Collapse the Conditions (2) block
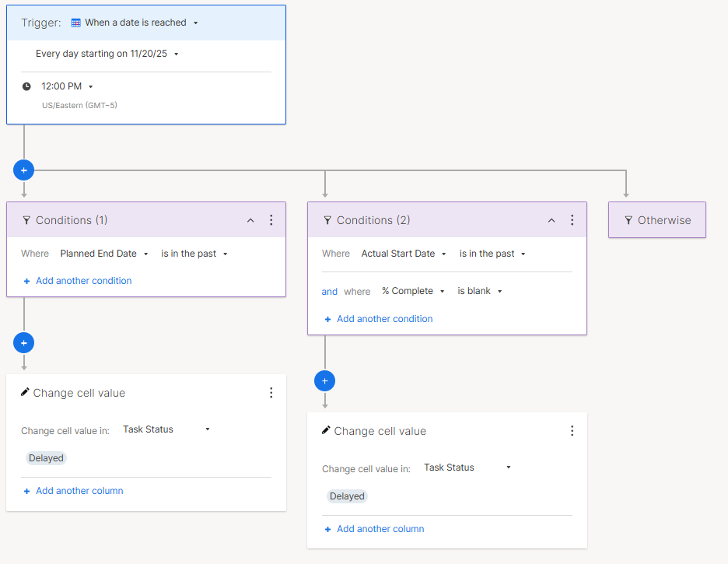The height and width of the screenshot is (564, 728). coord(551,220)
